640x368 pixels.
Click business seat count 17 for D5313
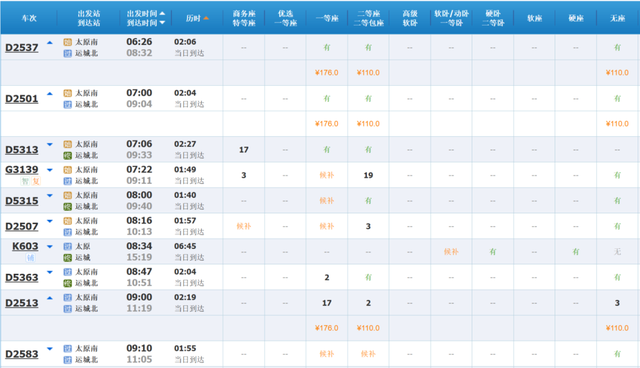point(244,150)
